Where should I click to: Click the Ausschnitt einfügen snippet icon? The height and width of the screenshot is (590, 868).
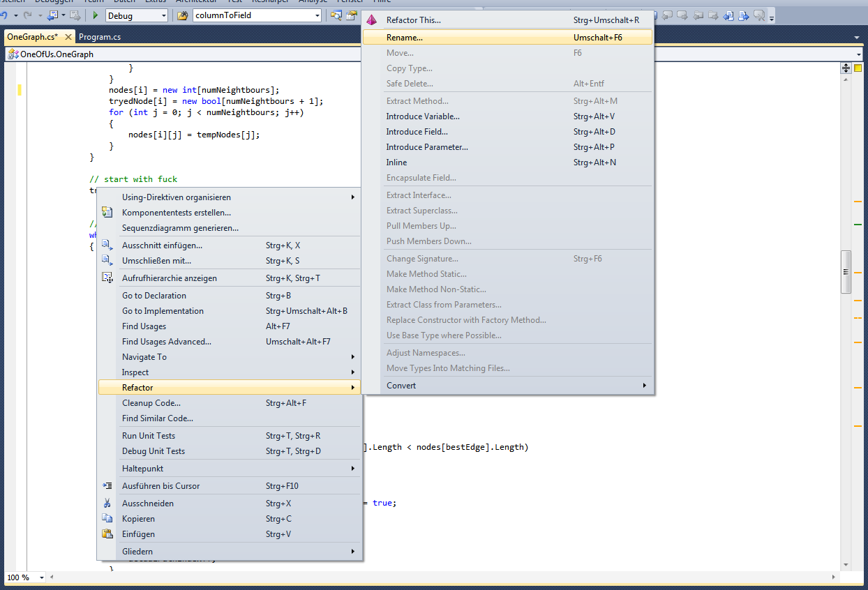107,245
